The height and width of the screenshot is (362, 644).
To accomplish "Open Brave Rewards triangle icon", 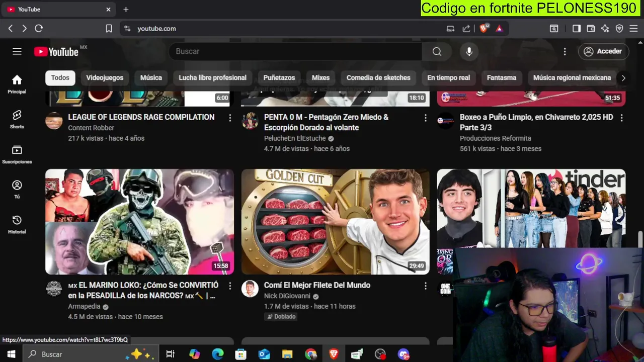I will coord(499,29).
